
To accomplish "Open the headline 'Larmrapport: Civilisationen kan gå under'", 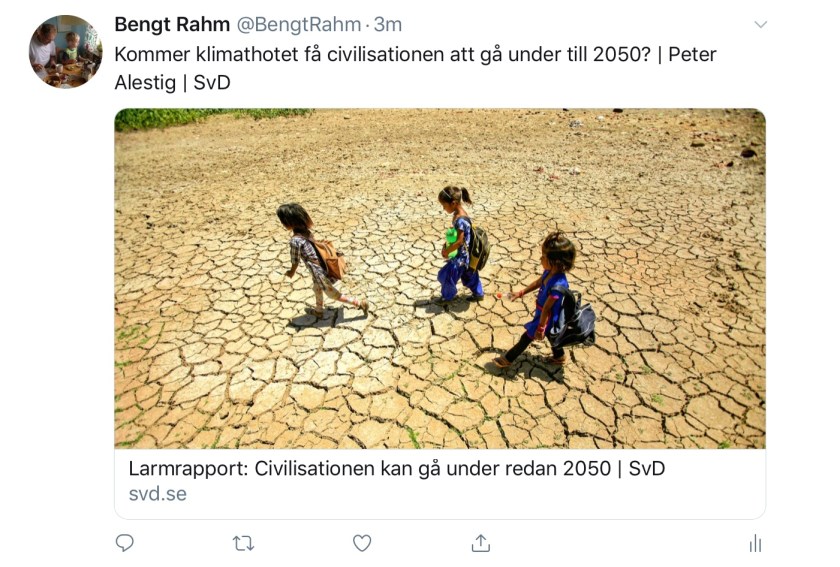I will [x=396, y=468].
